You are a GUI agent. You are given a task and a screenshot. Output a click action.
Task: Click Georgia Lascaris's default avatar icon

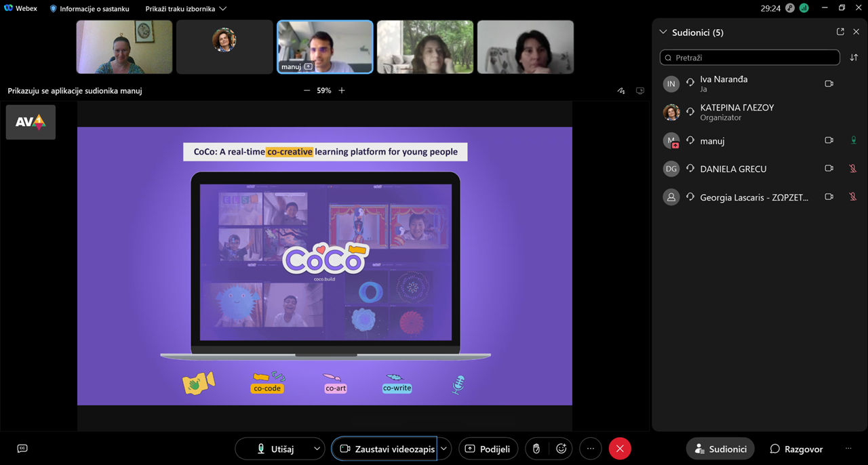(x=671, y=197)
